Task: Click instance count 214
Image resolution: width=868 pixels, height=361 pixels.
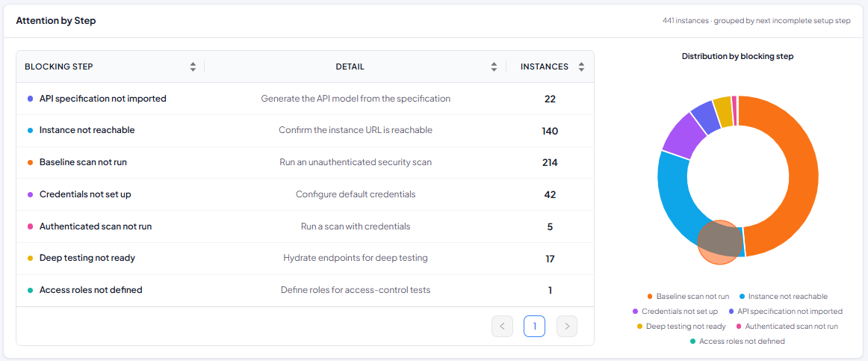Action: 550,163
